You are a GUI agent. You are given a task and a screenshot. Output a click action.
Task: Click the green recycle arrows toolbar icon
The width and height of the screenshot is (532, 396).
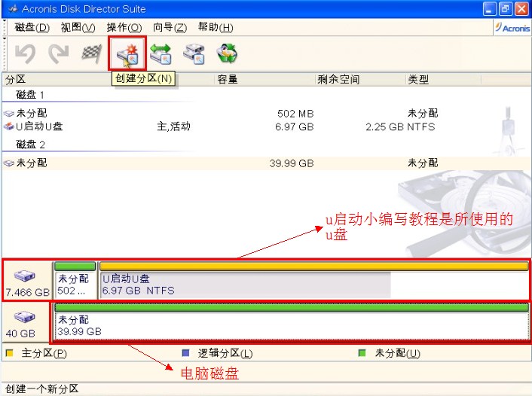(x=227, y=54)
